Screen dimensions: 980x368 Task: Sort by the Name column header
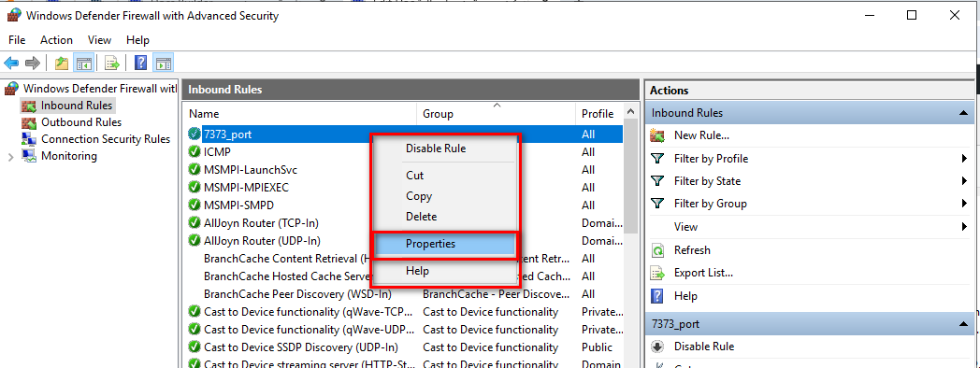(x=300, y=114)
